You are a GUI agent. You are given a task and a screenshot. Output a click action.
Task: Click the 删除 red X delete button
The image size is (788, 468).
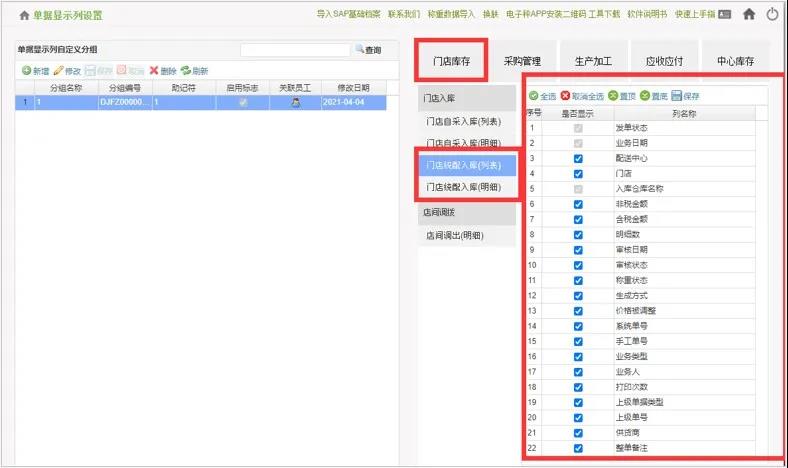pos(163,71)
